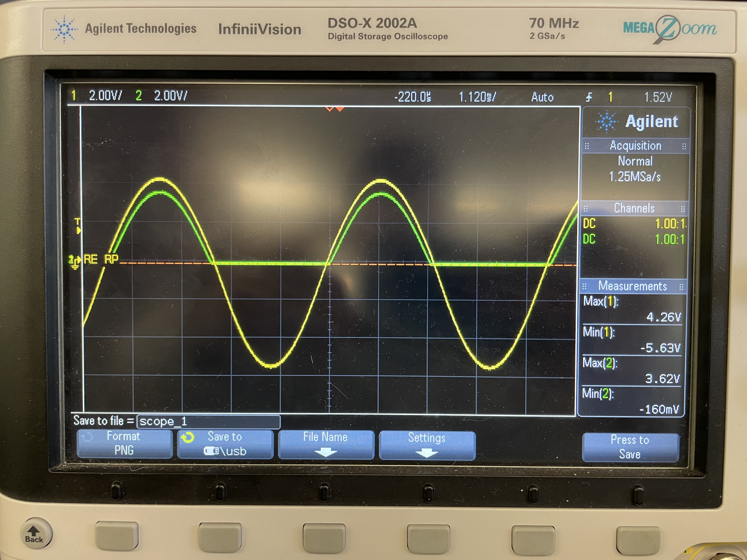The width and height of the screenshot is (747, 560).
Task: Click the Agilent Technologies starburst logo
Action: tap(64, 29)
